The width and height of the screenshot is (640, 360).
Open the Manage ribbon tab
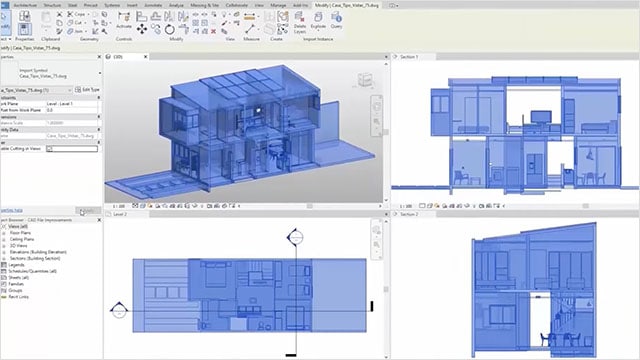click(278, 5)
